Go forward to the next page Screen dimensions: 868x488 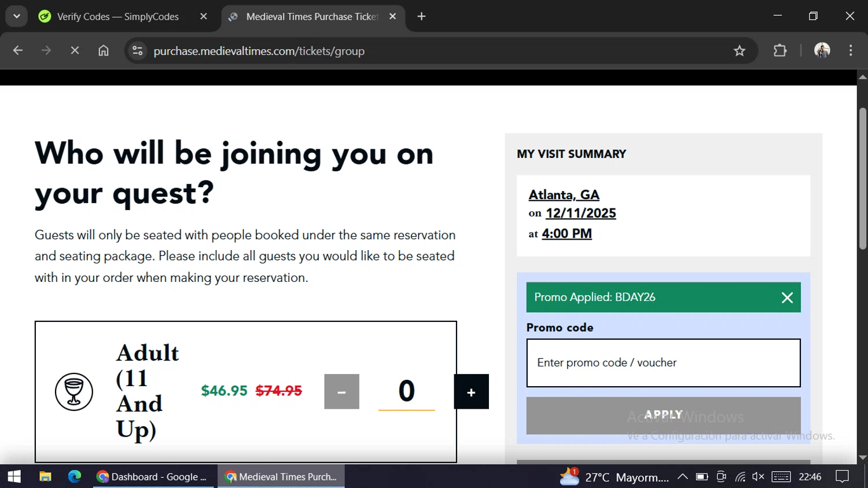pos(46,51)
